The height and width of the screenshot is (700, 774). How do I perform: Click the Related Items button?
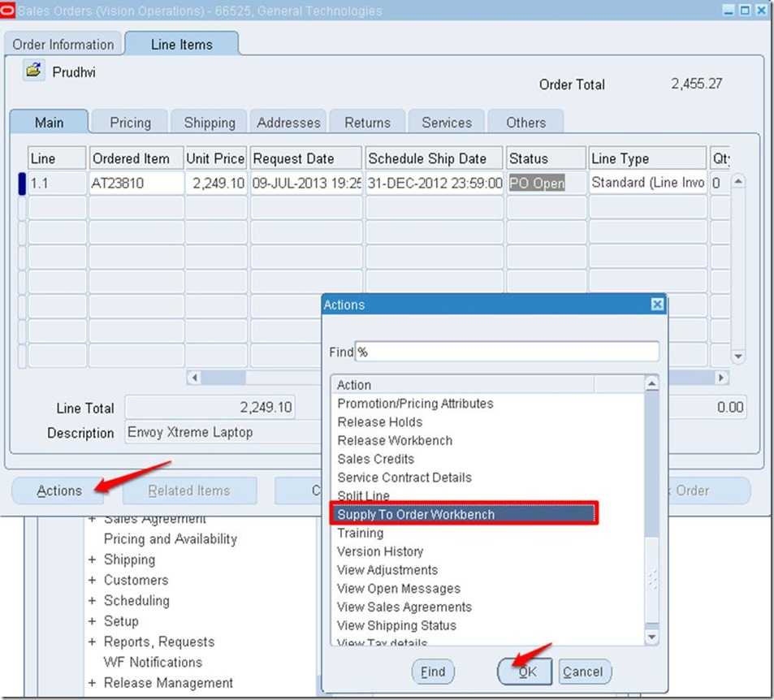[x=189, y=490]
